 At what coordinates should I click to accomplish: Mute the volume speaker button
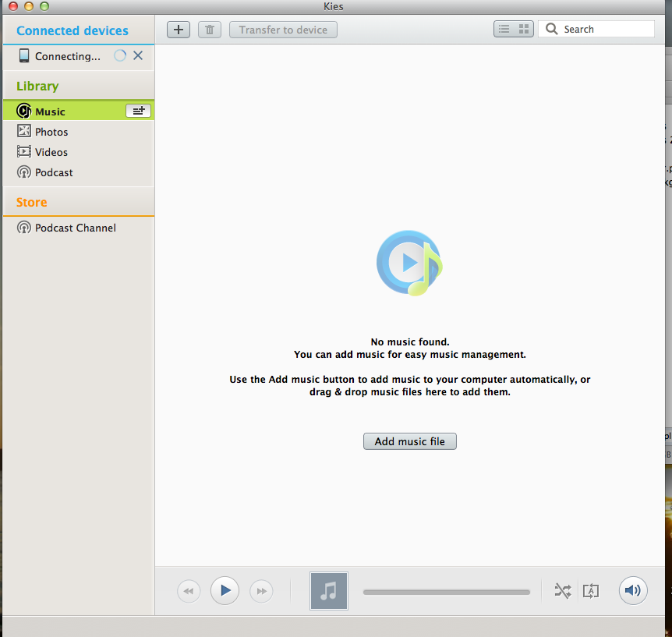[x=632, y=590]
